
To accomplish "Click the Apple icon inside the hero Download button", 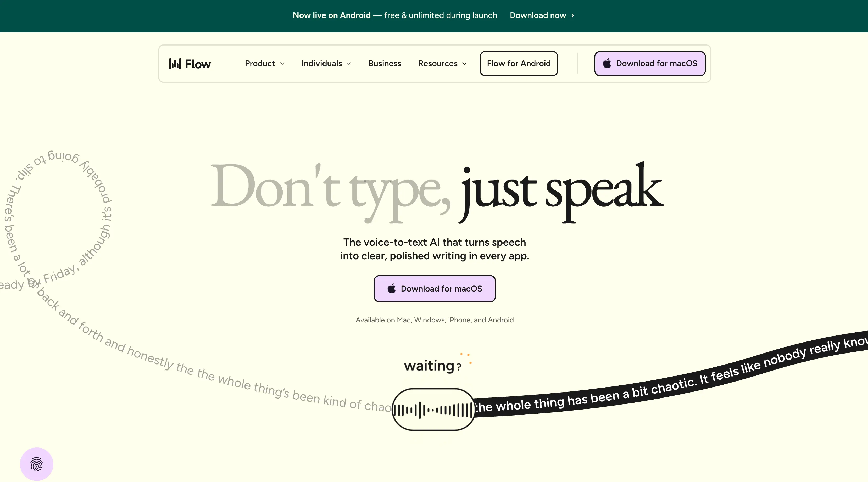I will point(391,289).
